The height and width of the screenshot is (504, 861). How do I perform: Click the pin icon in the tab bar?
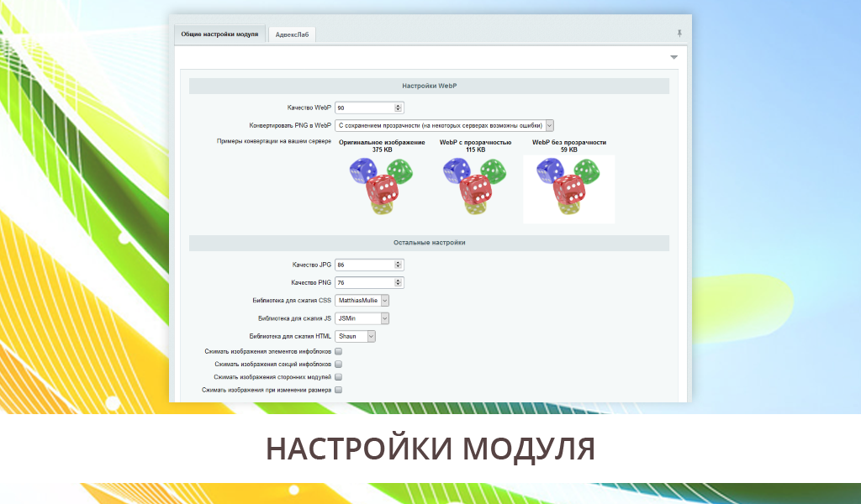click(x=679, y=34)
